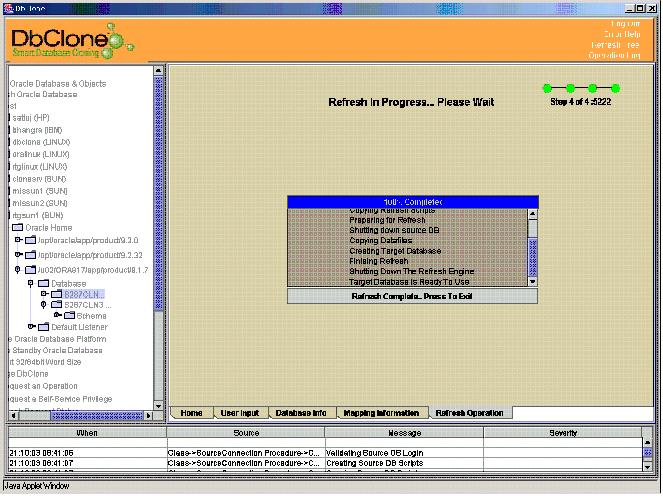Viewport: 663px width, 496px height.
Task: Select dbclone (LINUX) host in tree
Action: pos(41,142)
